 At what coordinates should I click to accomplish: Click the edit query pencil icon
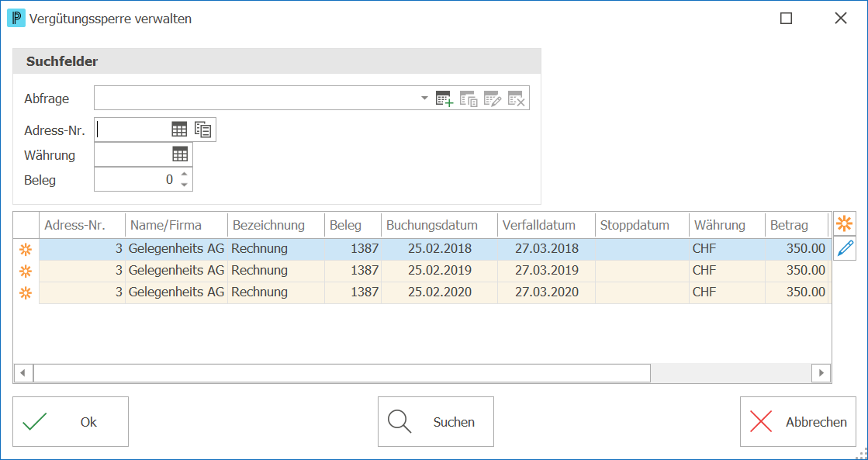pyautogui.click(x=493, y=99)
